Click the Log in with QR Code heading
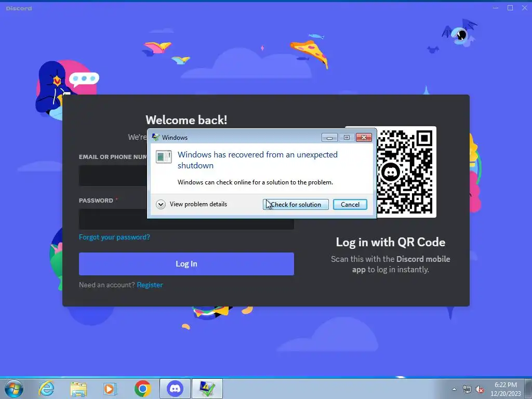Screen dimensions: 532x399 [391, 242]
